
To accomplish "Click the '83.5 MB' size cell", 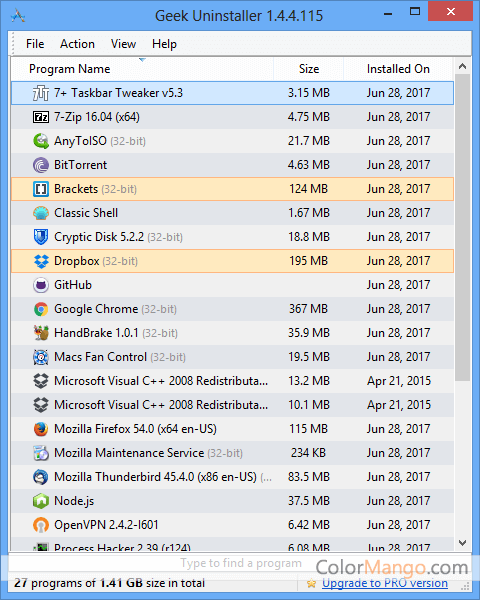I will click(x=309, y=477).
